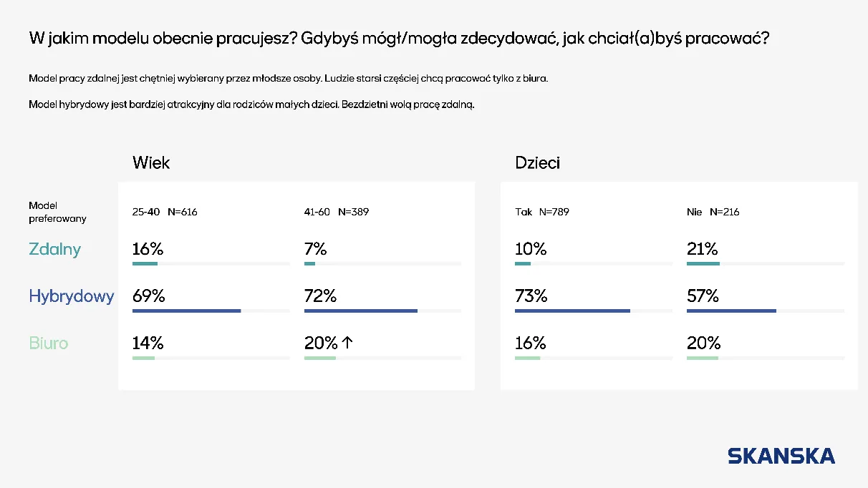The image size is (868, 488).
Task: Click the Wiek section heading
Action: pyautogui.click(x=151, y=162)
